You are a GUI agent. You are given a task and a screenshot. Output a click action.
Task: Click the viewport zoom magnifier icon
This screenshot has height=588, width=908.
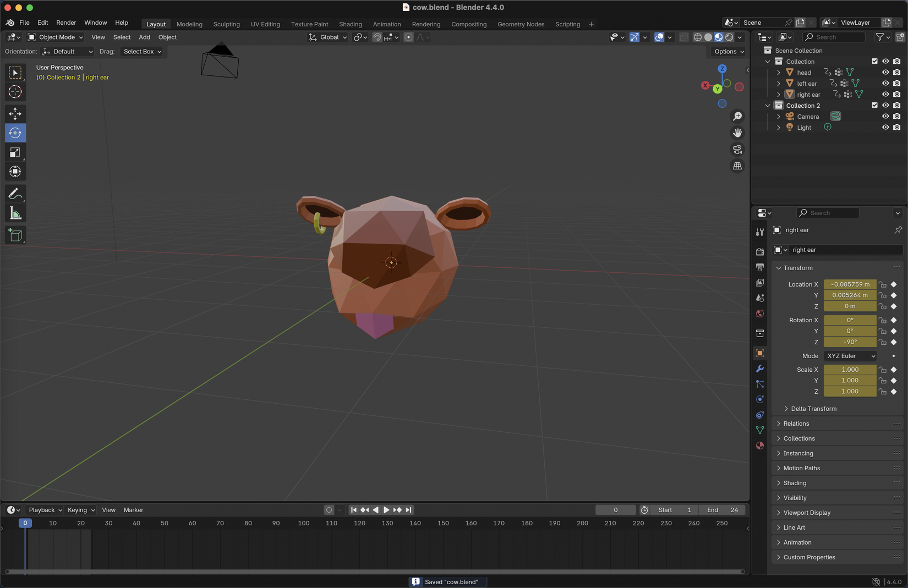737,116
